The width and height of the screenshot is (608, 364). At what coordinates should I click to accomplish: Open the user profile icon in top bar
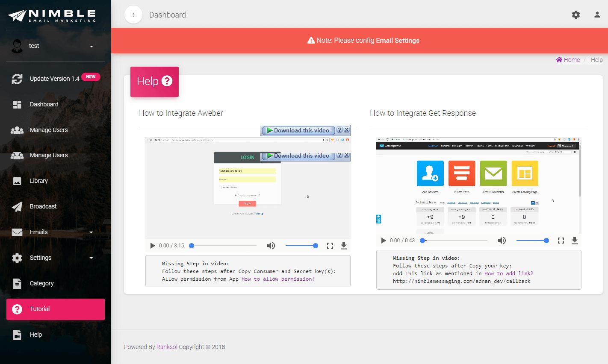click(597, 15)
